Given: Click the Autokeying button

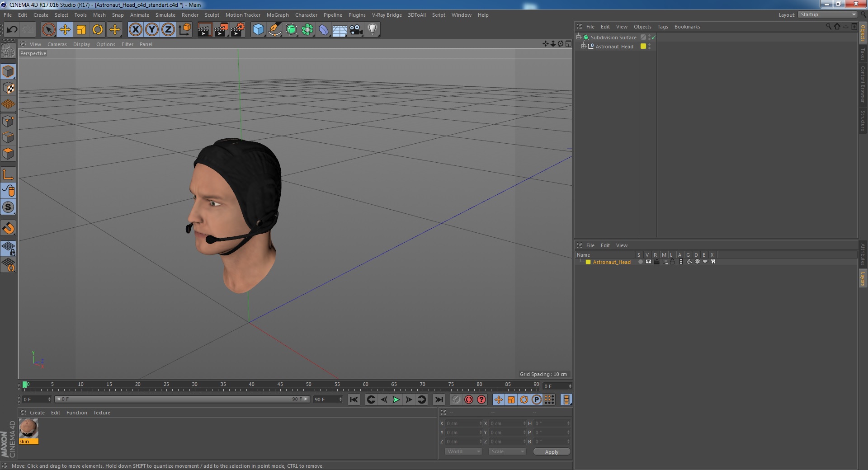Looking at the screenshot, I should [x=469, y=399].
